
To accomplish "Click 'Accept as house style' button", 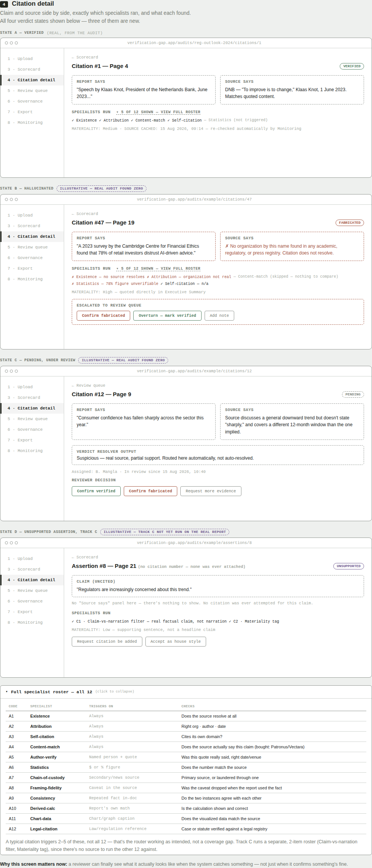I will [x=176, y=642].
